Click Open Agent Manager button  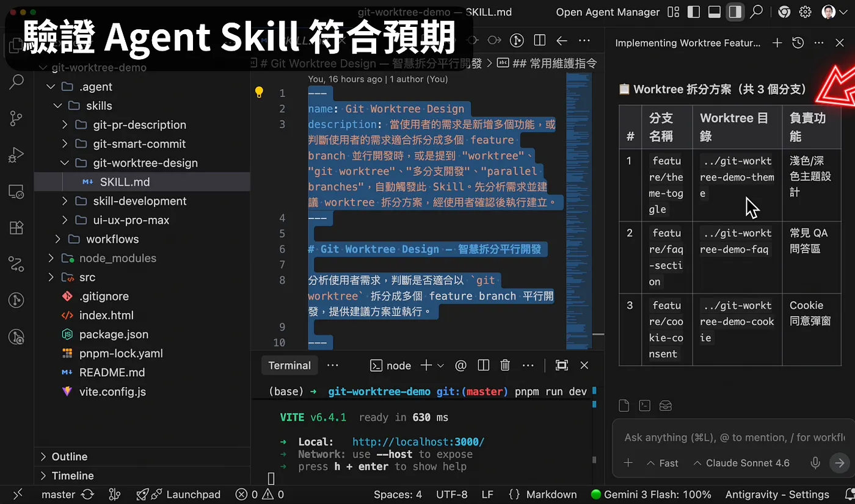[608, 12]
